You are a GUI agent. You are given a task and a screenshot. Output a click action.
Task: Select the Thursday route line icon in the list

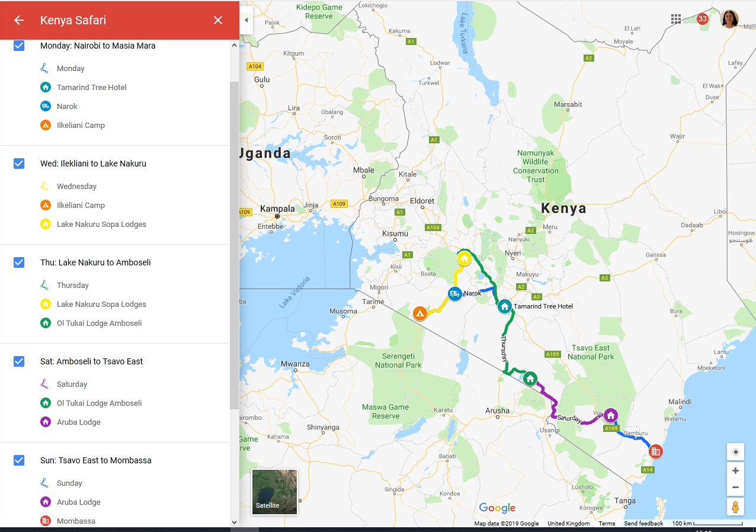coord(45,285)
